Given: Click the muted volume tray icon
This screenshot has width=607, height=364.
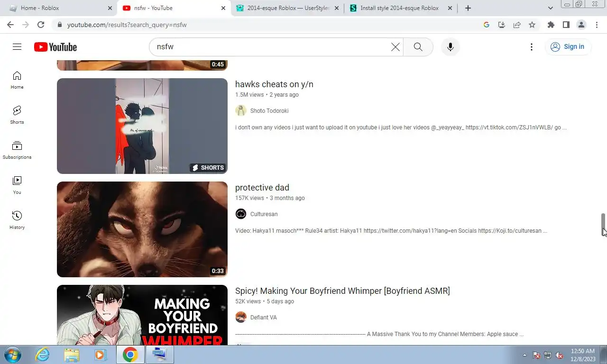Looking at the screenshot, I should point(559,355).
